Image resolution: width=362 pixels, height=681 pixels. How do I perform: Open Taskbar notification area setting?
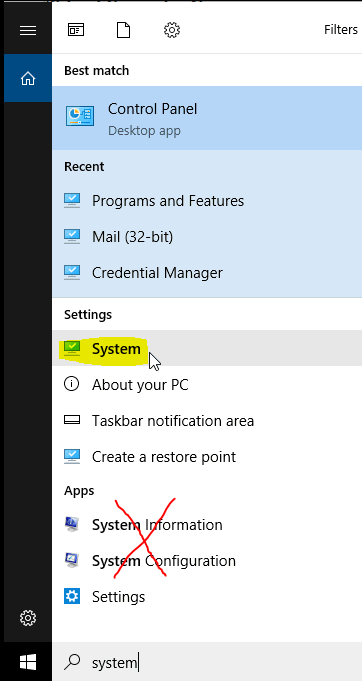(207, 420)
